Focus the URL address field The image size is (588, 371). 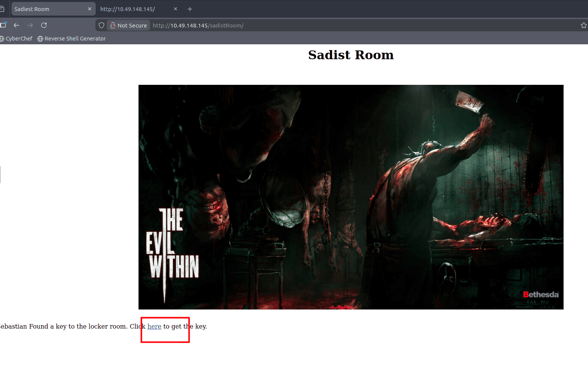tap(343, 25)
